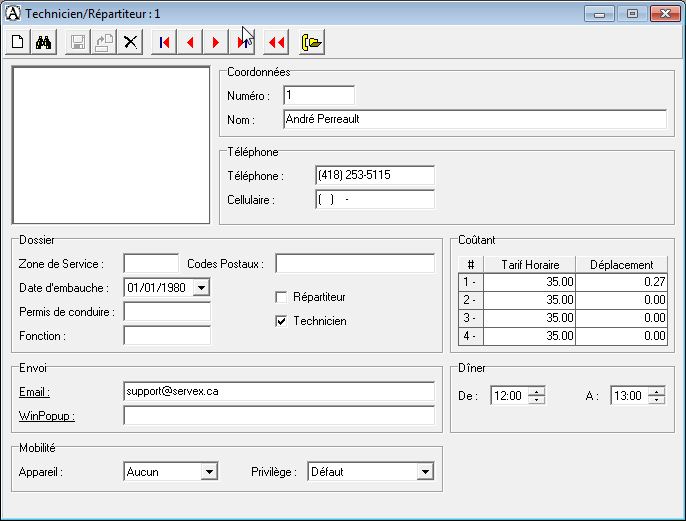Click the application icon in title bar

[x=13, y=13]
